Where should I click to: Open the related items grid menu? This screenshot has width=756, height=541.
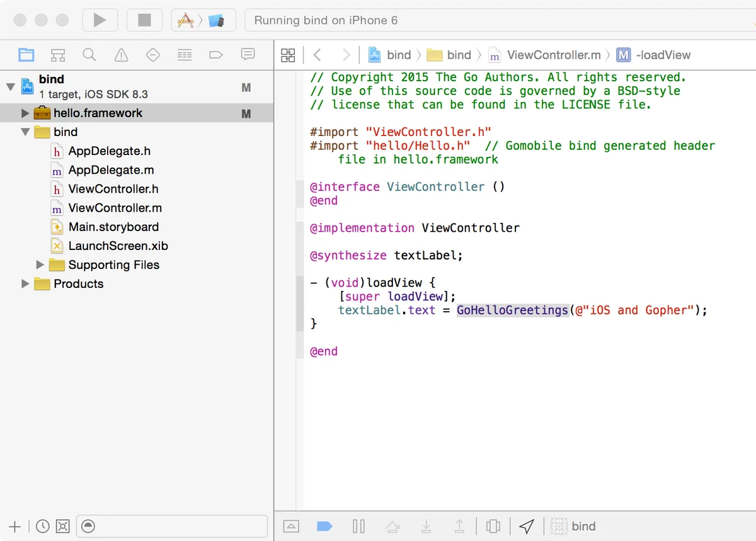pos(288,55)
